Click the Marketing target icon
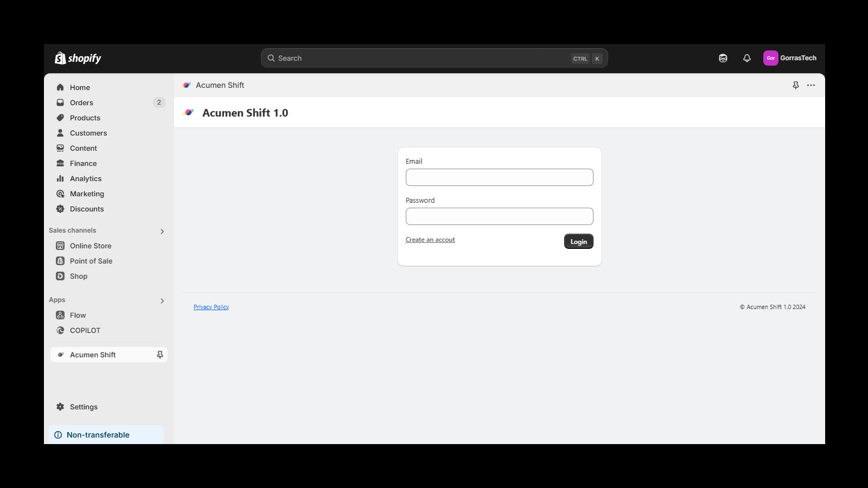Viewport: 868px width, 488px height. point(60,194)
